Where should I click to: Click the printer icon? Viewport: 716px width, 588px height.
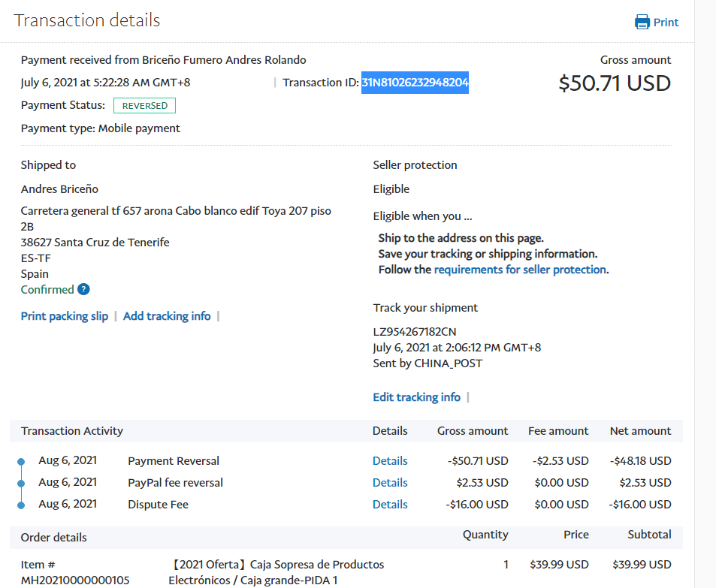pos(642,22)
